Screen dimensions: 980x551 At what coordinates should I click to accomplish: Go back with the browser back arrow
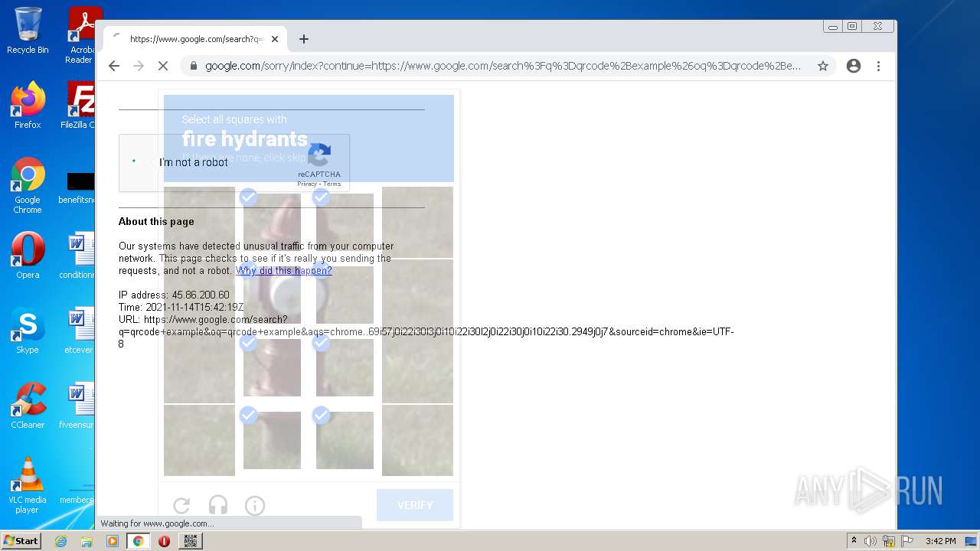pyautogui.click(x=114, y=66)
